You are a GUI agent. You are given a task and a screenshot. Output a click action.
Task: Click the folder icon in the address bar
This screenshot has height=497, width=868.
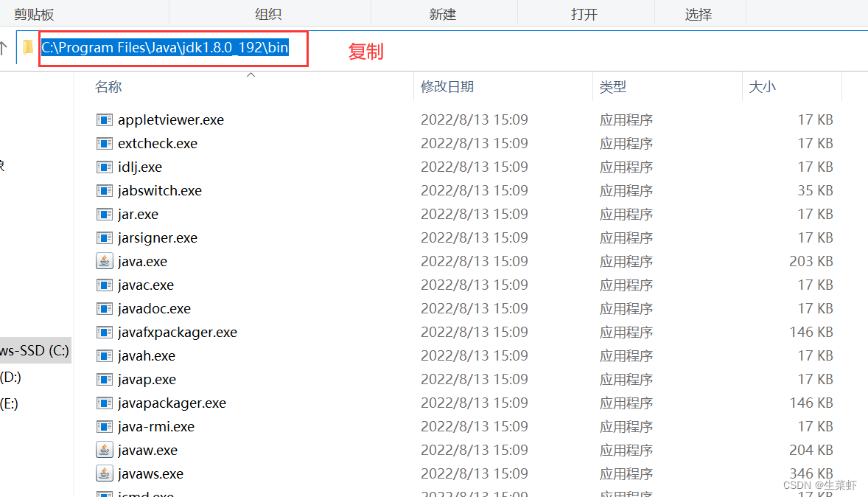click(x=27, y=46)
